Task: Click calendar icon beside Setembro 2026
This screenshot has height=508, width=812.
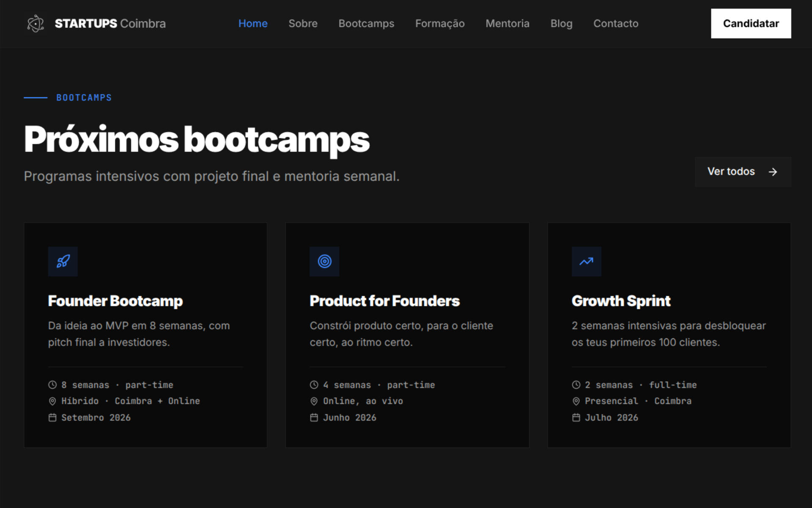Action: click(x=52, y=417)
